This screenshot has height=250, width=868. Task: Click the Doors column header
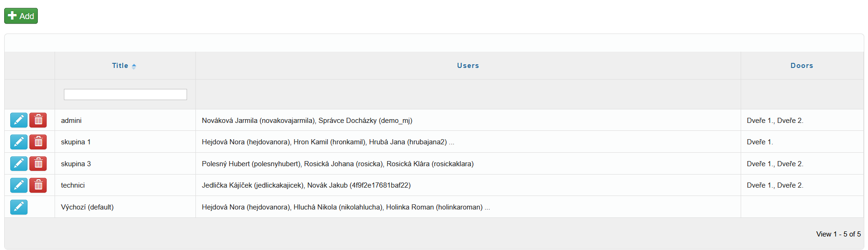coord(801,66)
